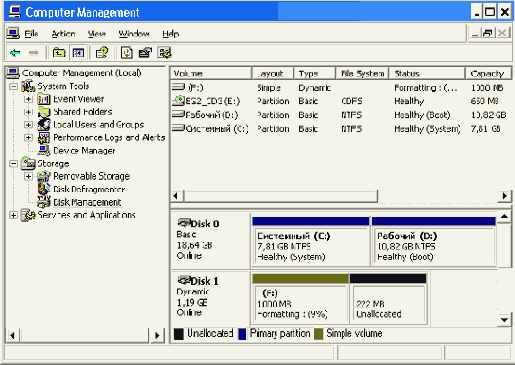515x365 pixels.
Task: Open the View menu
Action: (x=97, y=34)
